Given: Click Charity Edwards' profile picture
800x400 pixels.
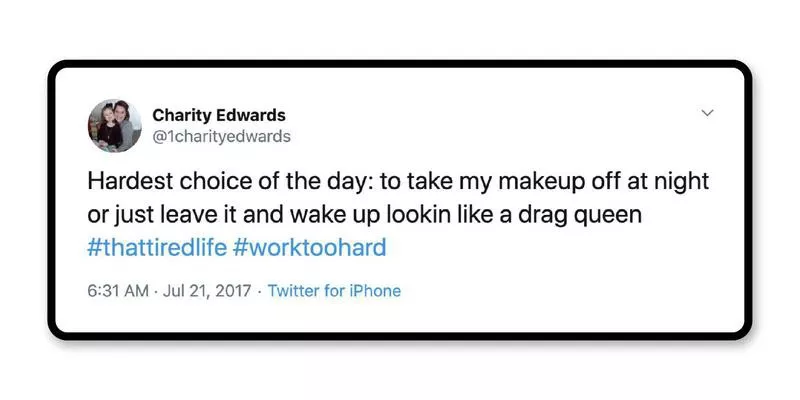Looking at the screenshot, I should tap(114, 126).
